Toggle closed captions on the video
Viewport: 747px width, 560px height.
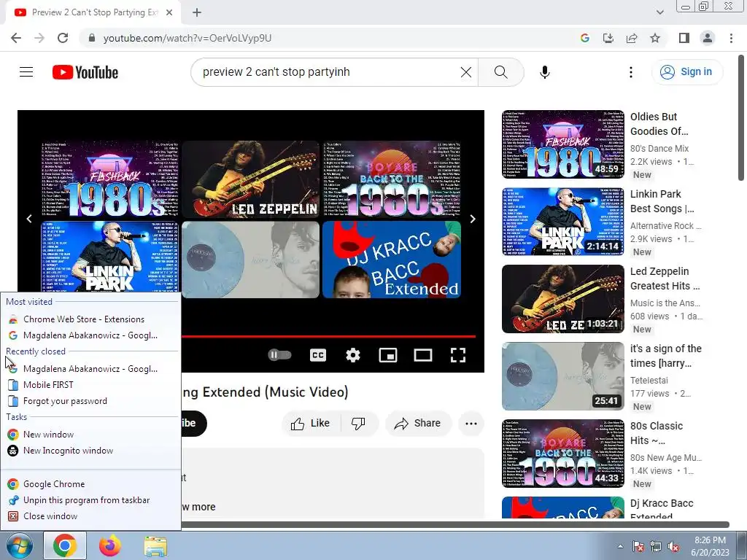318,355
